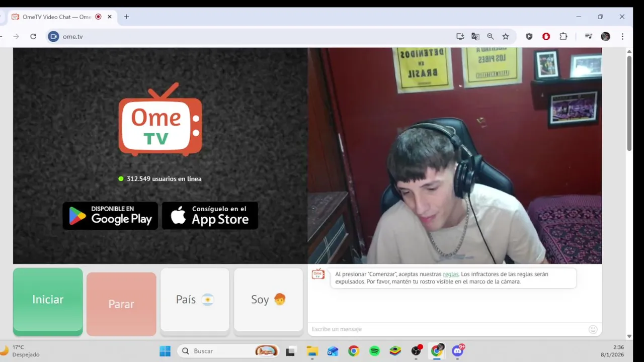Click the install app icon in address bar
The height and width of the screenshot is (362, 644).
pos(460,37)
